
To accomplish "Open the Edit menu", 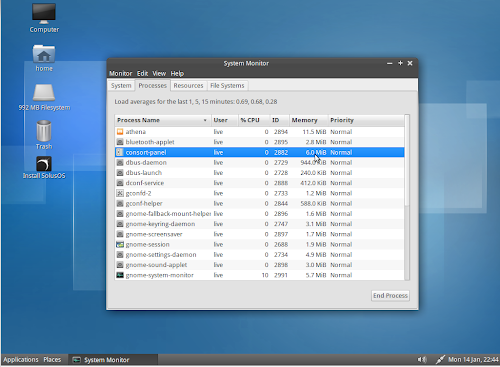I will (142, 73).
